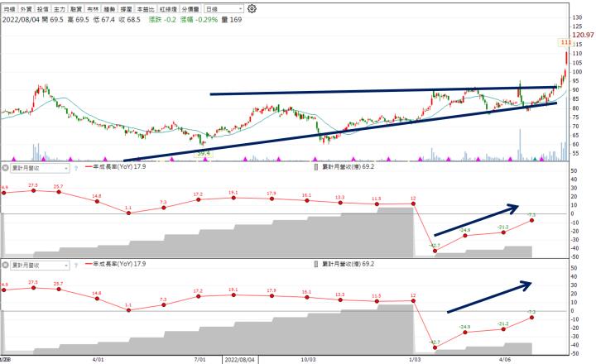Select the -7.3 data point in upper panel
This screenshot has height=364, width=596.
(x=531, y=220)
